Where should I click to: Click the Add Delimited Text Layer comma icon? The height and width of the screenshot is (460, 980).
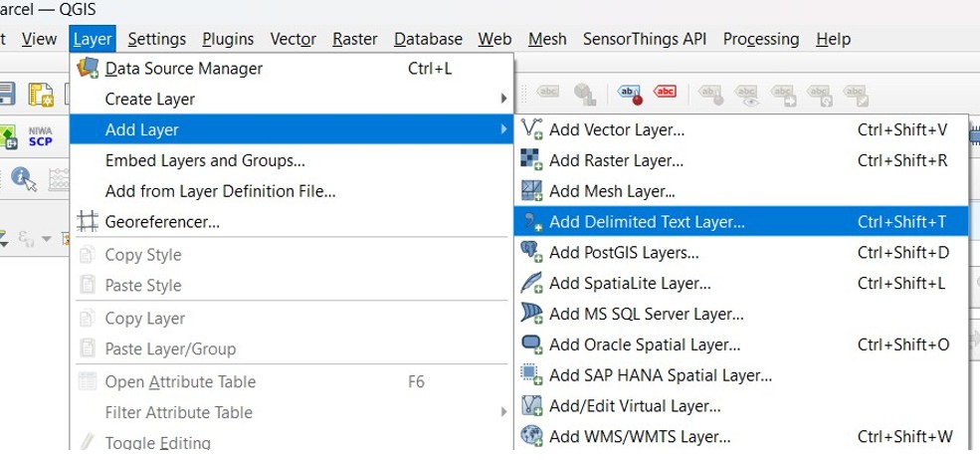click(x=532, y=221)
